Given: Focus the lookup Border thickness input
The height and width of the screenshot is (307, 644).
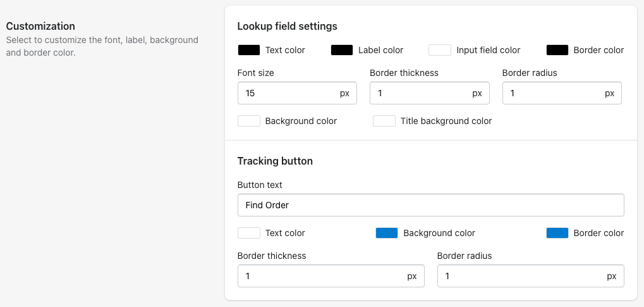Looking at the screenshot, I should click(x=430, y=93).
